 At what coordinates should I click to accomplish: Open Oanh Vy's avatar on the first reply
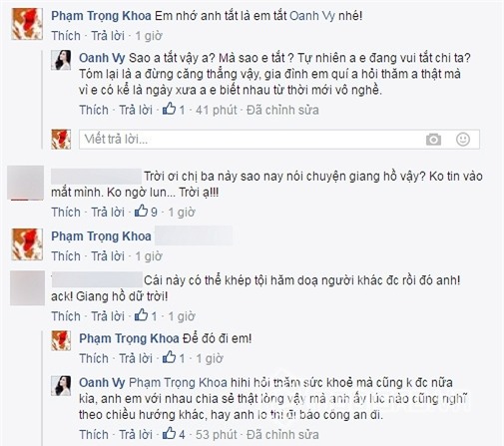pyautogui.click(x=61, y=60)
